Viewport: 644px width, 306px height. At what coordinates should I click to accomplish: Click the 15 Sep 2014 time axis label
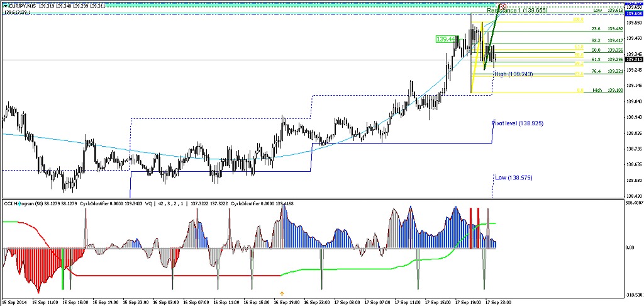click(14, 302)
